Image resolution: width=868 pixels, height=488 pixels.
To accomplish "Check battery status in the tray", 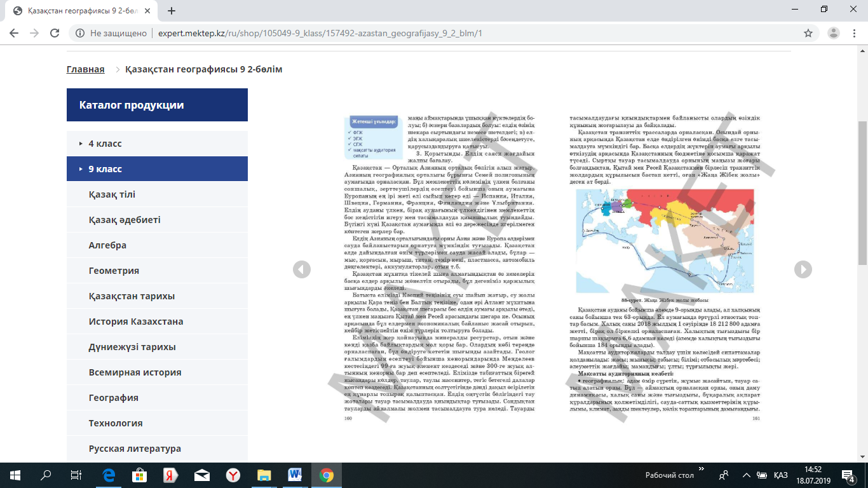I will 761,475.
